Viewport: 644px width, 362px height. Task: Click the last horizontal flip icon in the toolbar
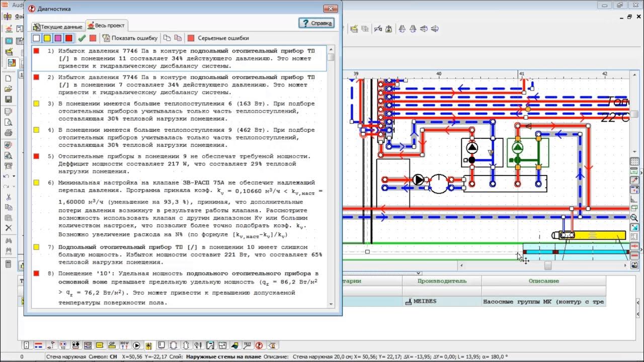435,29
